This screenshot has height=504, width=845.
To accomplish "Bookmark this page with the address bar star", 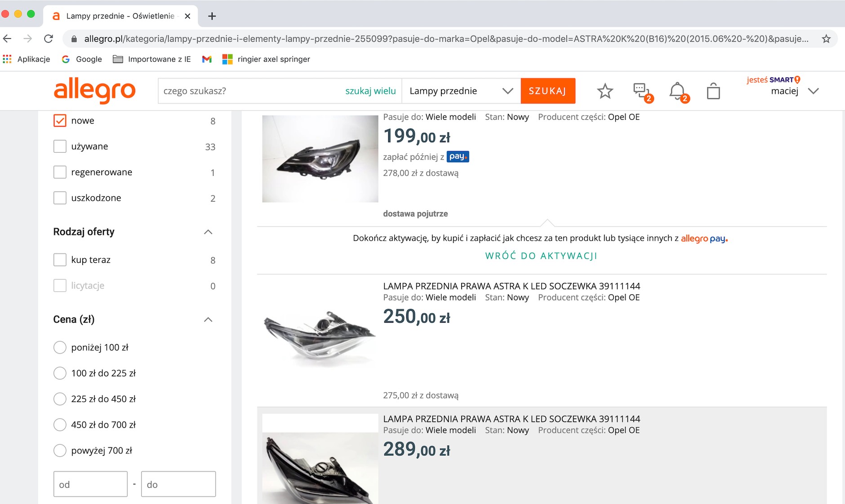I will coord(827,39).
